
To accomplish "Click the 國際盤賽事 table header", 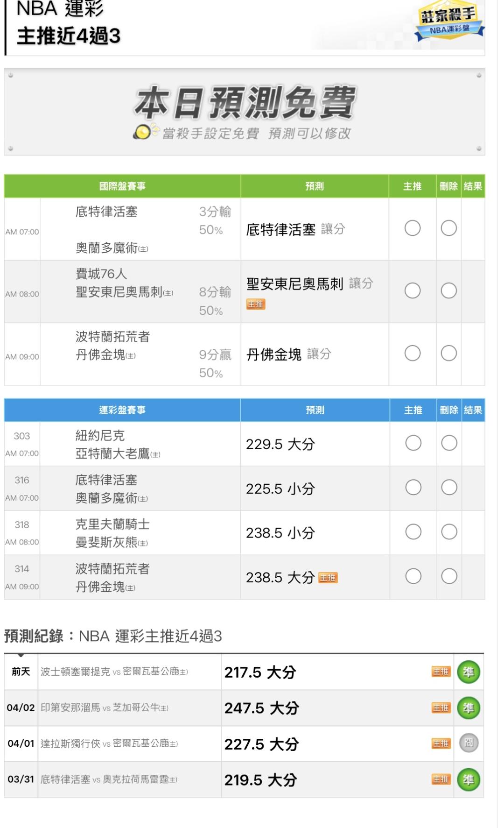I will [x=122, y=186].
